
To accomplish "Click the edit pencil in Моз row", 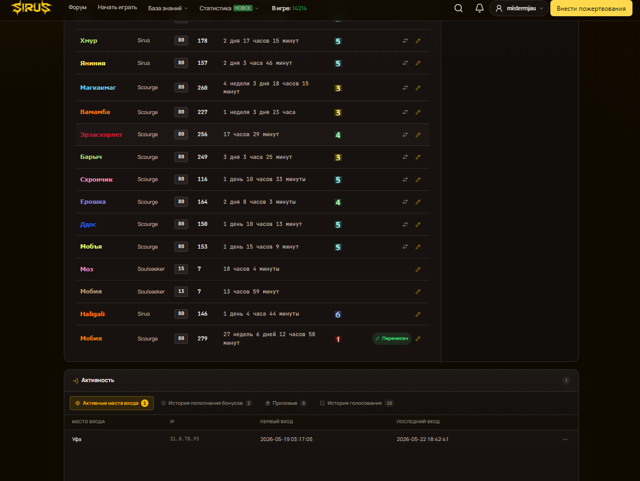I will point(418,269).
